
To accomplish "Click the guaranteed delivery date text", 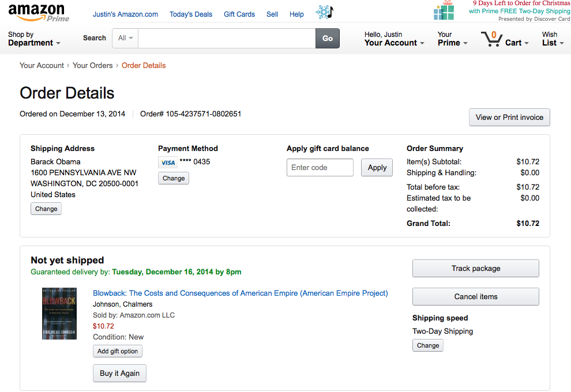I will 176,272.
